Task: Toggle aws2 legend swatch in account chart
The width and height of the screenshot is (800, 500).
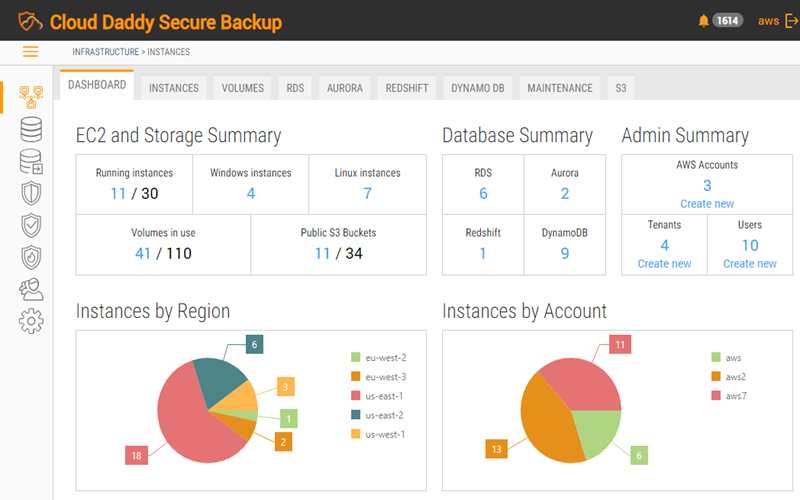Action: pyautogui.click(x=716, y=377)
